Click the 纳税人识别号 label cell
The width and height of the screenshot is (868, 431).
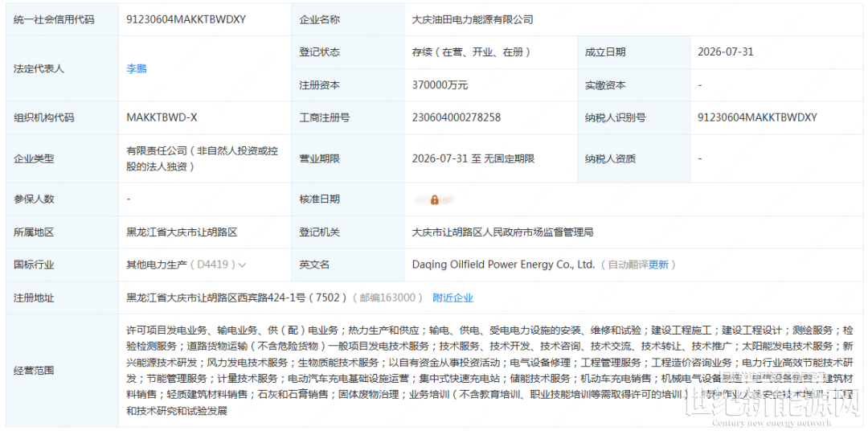coord(633,117)
